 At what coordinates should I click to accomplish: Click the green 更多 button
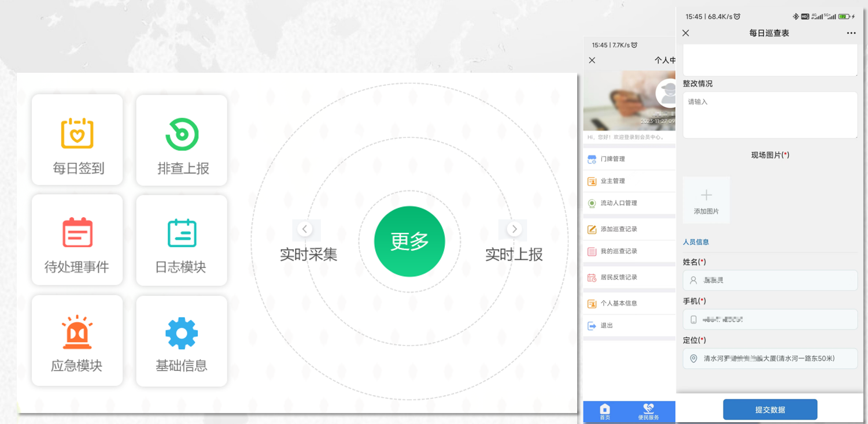(x=409, y=241)
